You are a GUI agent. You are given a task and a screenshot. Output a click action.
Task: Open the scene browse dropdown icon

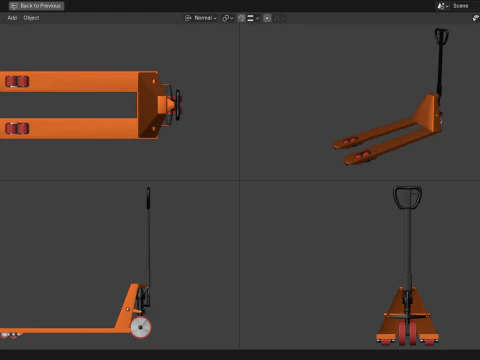click(x=443, y=6)
